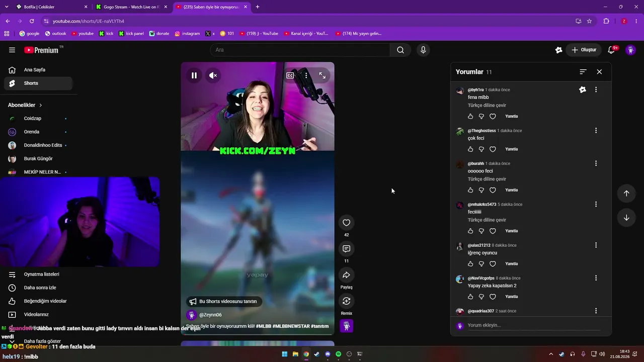Open Orenda subscription channel
The width and height of the screenshot is (644, 362).
tap(38, 132)
